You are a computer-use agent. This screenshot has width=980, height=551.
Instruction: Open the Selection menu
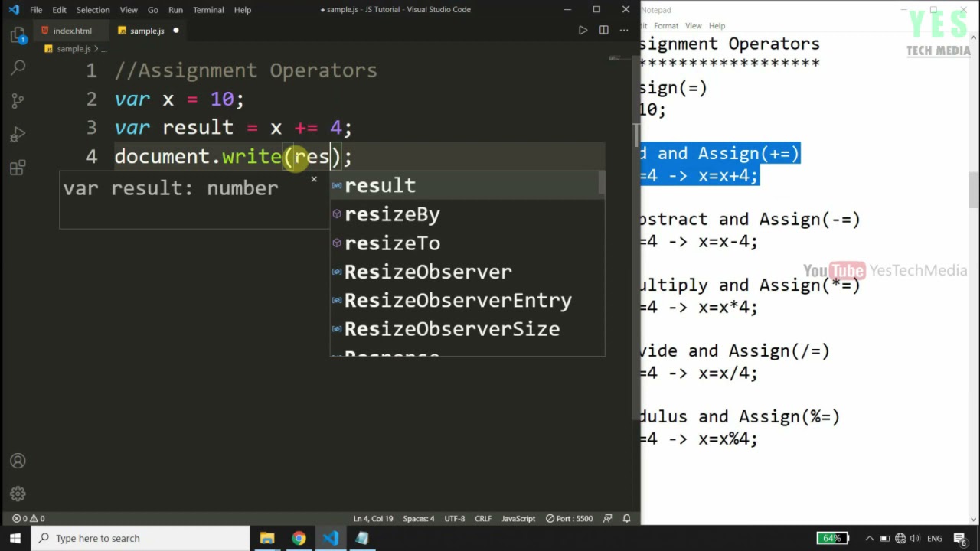(x=93, y=10)
